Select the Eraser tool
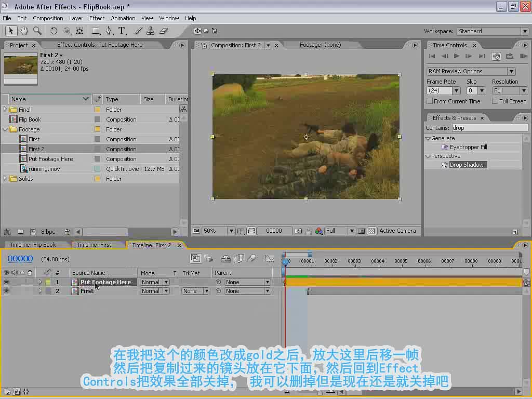This screenshot has height=399, width=532. [x=164, y=31]
